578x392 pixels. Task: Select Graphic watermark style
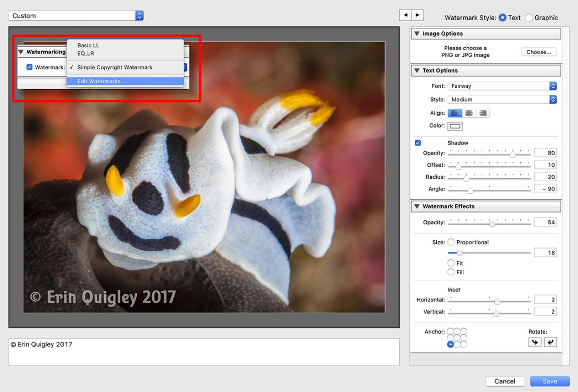(x=529, y=18)
